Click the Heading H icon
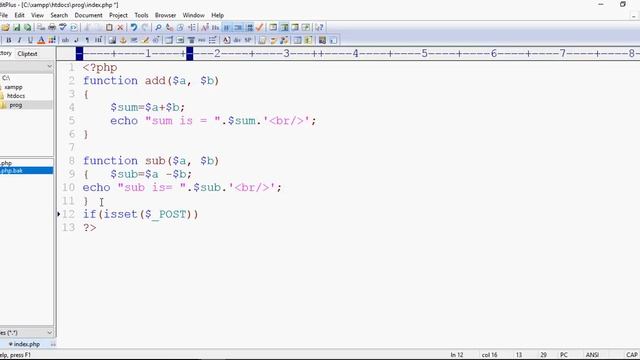Screen dimensions: 640x360 click(x=98, y=40)
